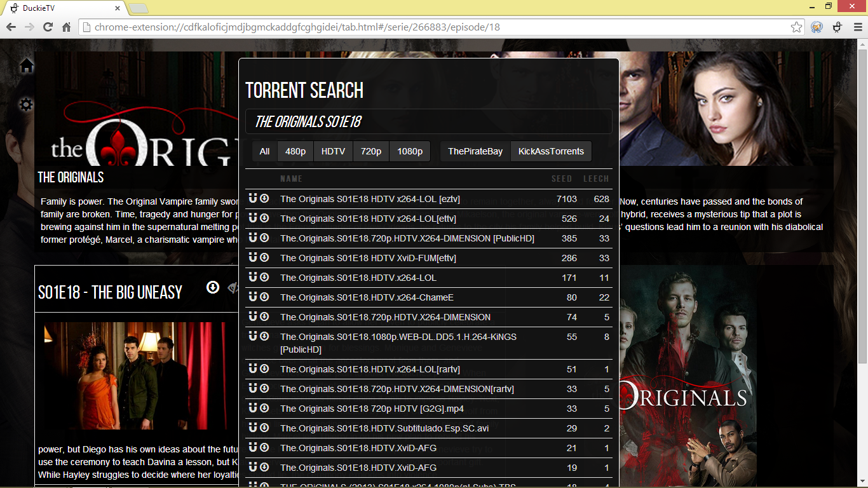The height and width of the screenshot is (488, 868).
Task: Open The Originals S01E18 HDTV x264-LOL [eztv] result
Action: click(x=370, y=199)
